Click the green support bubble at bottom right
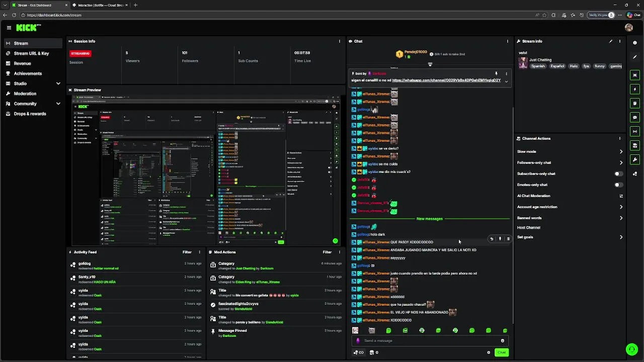 click(631, 349)
